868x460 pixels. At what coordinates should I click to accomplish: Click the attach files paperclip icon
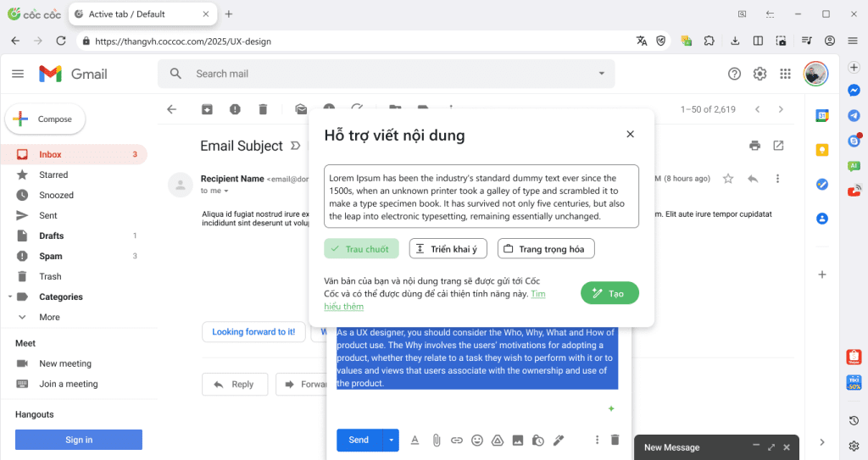point(436,440)
